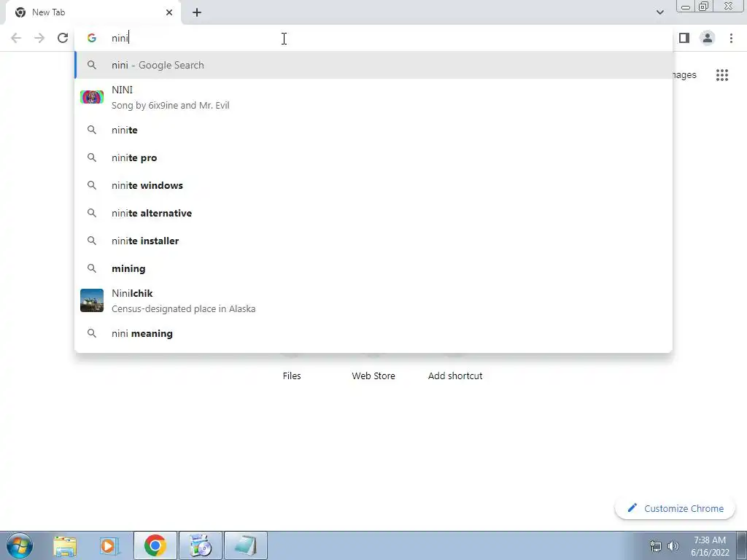Reload the page with the refresh icon
The width and height of the screenshot is (747, 560).
click(63, 38)
